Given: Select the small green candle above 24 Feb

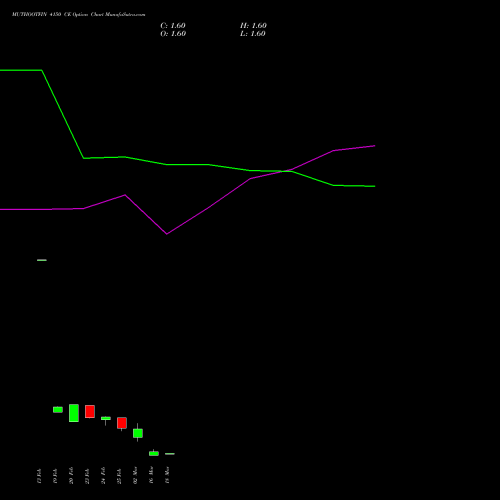Looking at the screenshot, I should click(x=106, y=419).
